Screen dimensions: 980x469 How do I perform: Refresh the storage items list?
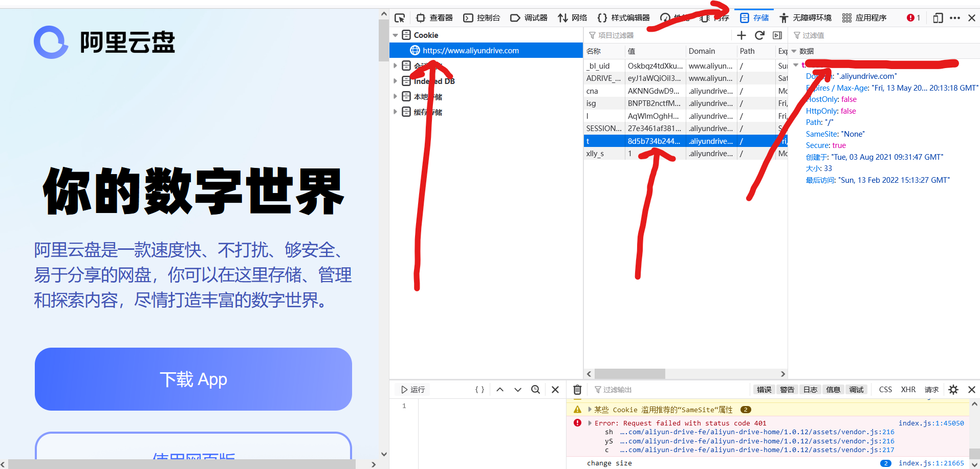(x=759, y=35)
